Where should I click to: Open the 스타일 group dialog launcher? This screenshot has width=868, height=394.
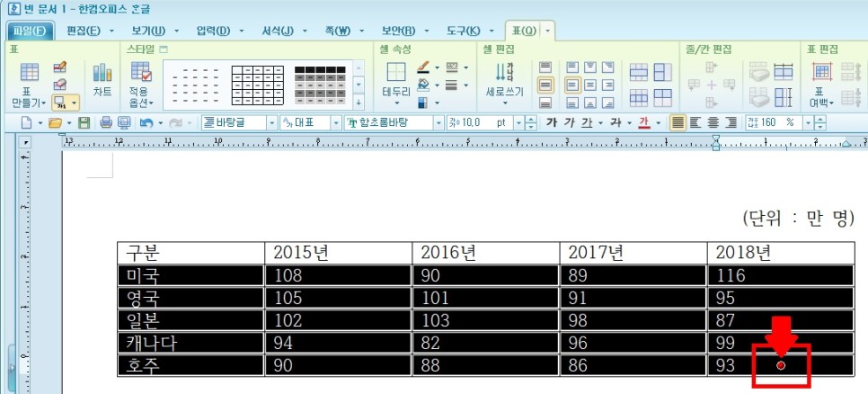click(163, 49)
